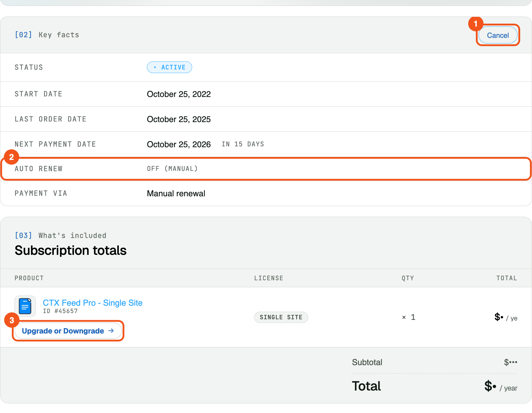The height and width of the screenshot is (413, 532).
Task: Click the START DATE row label
Action: point(39,94)
